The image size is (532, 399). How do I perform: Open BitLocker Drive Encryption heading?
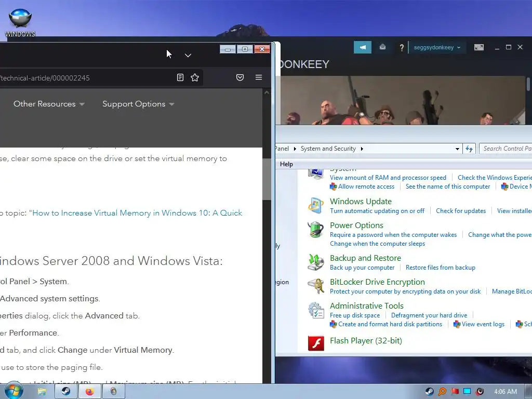coord(377,282)
